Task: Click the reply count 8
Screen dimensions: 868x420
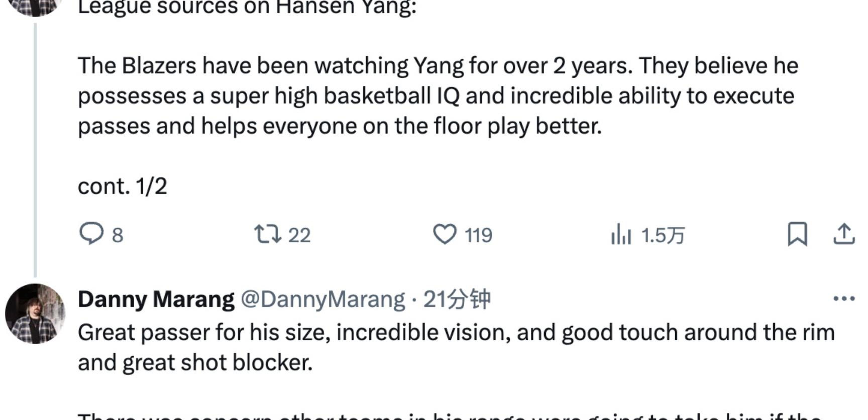Action: coord(117,235)
